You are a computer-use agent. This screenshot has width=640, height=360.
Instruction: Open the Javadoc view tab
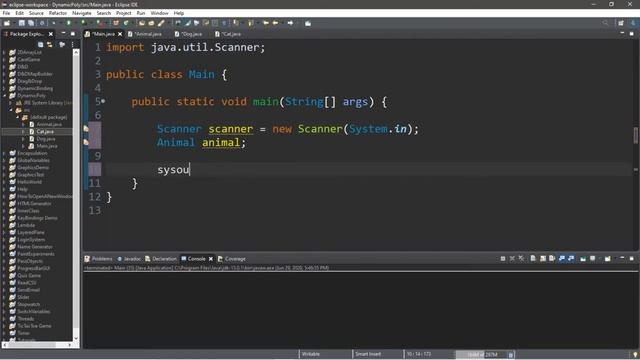(x=129, y=259)
